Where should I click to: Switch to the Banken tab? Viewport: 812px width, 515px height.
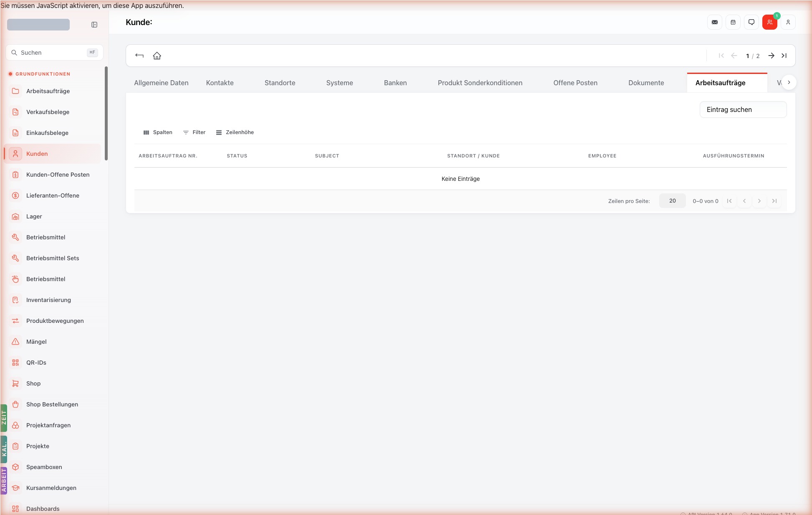[x=395, y=83]
